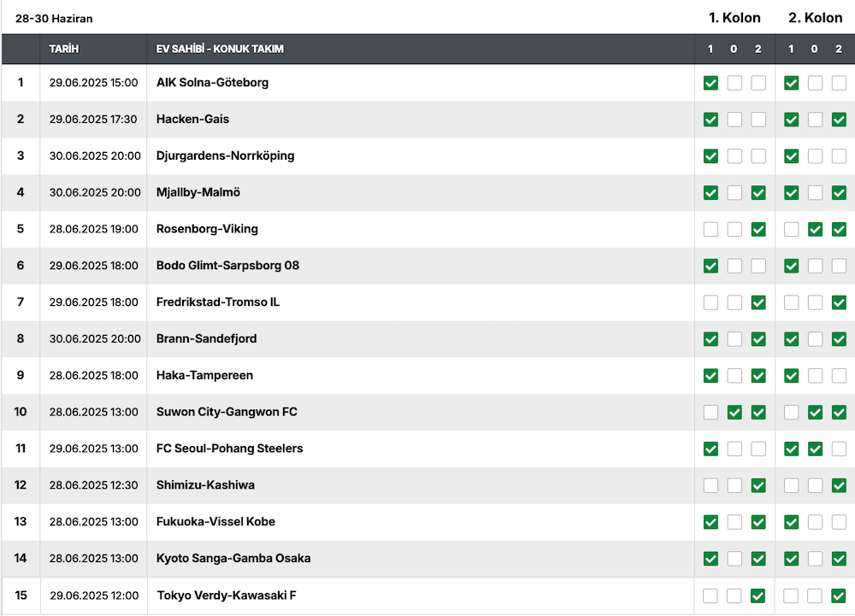This screenshot has width=855, height=616.
Task: Check 1. Kolon result 1 for Rosenborg-Viking
Action: coord(711,229)
